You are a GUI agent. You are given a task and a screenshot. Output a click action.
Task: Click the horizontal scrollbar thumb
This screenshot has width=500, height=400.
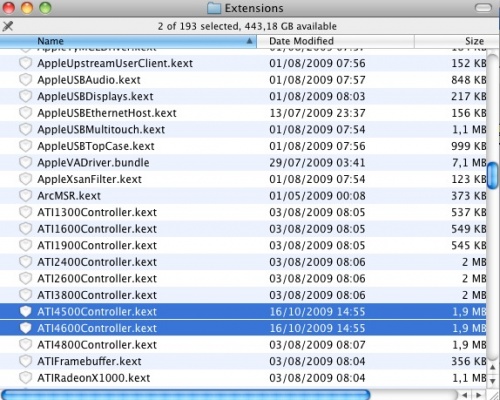(x=186, y=395)
